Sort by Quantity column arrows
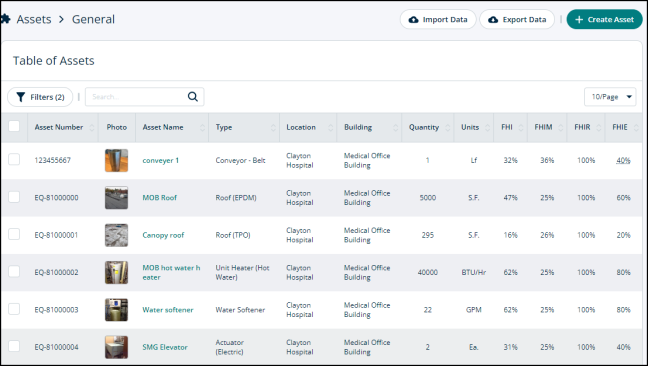This screenshot has width=648, height=366. (448, 128)
